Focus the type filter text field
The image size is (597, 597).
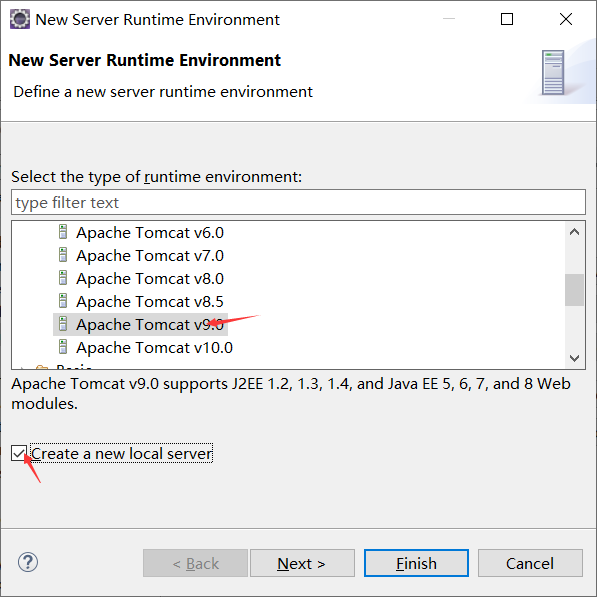click(298, 202)
